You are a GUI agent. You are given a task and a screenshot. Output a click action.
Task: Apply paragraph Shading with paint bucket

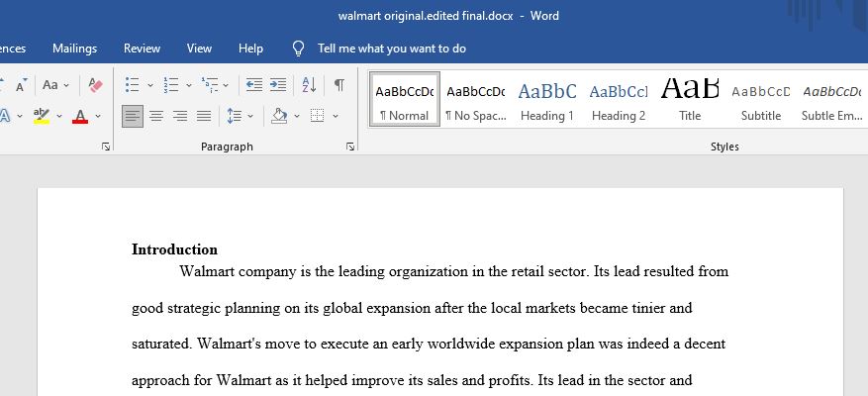point(279,116)
